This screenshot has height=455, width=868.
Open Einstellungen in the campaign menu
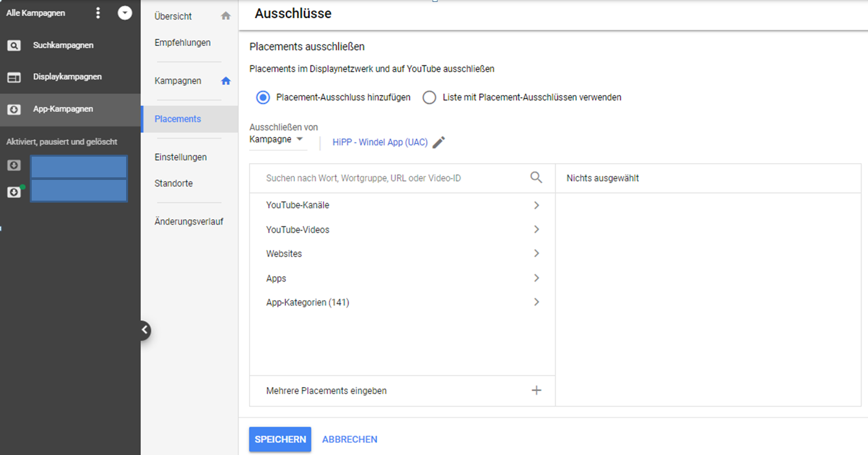[x=180, y=157]
